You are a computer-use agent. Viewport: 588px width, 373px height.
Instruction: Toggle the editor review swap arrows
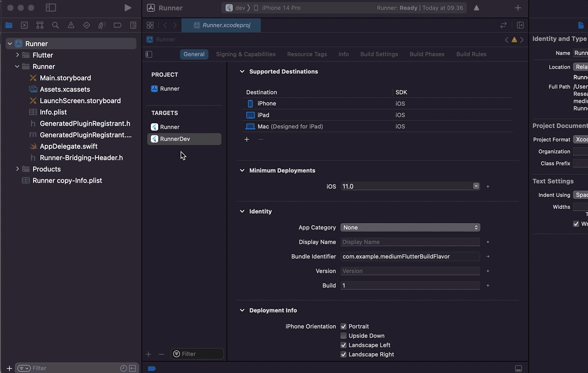click(x=503, y=25)
